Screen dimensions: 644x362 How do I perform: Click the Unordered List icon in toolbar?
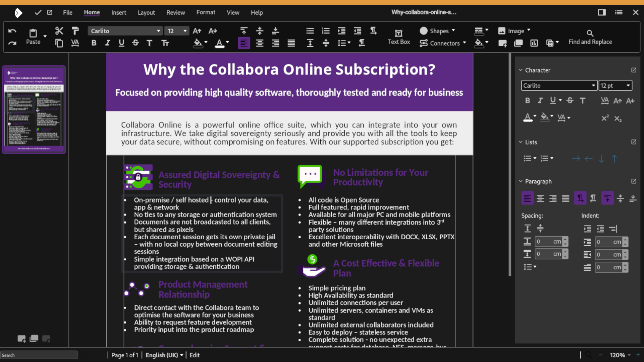pos(310,31)
